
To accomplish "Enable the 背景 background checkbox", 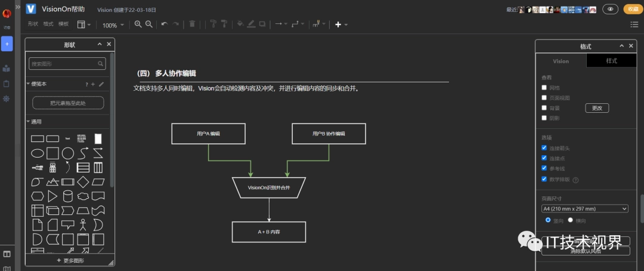I will 544,107.
